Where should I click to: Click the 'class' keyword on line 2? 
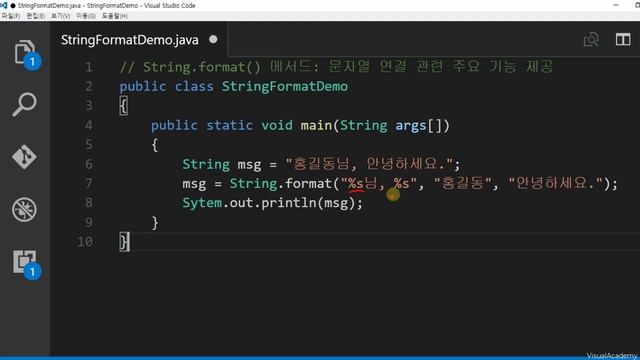[194, 86]
